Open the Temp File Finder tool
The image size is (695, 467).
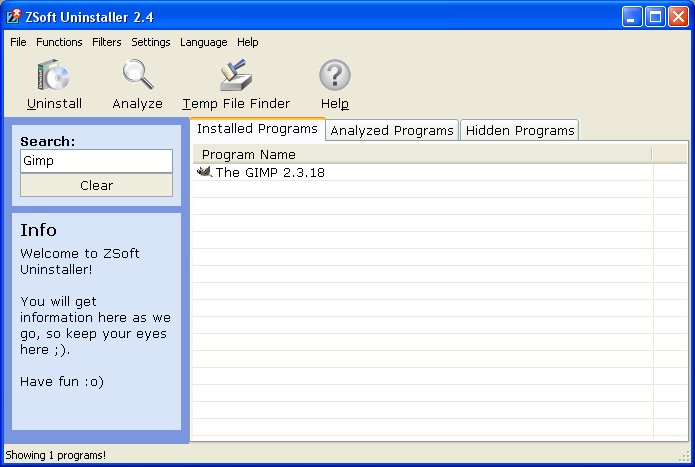236,75
